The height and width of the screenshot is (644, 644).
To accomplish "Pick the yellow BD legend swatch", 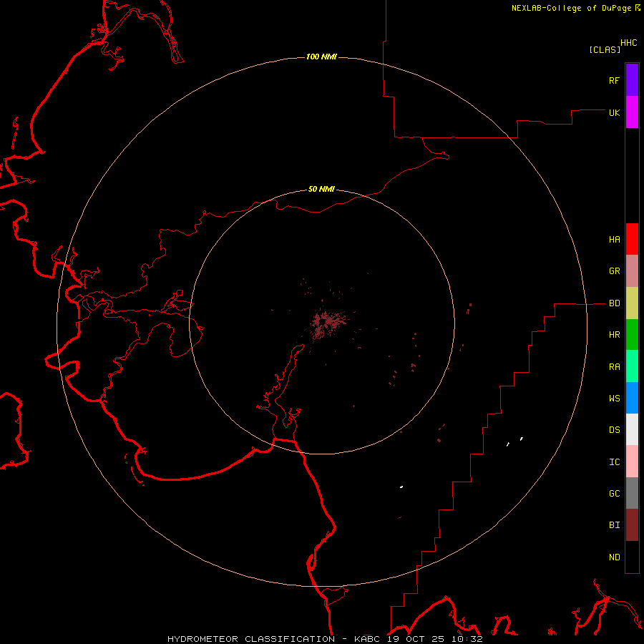I will [x=632, y=303].
